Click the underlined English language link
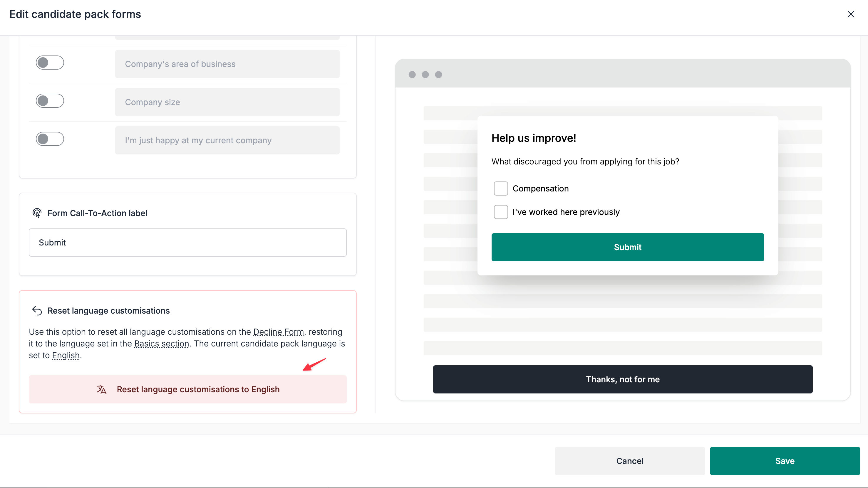The width and height of the screenshot is (868, 488). [66, 355]
